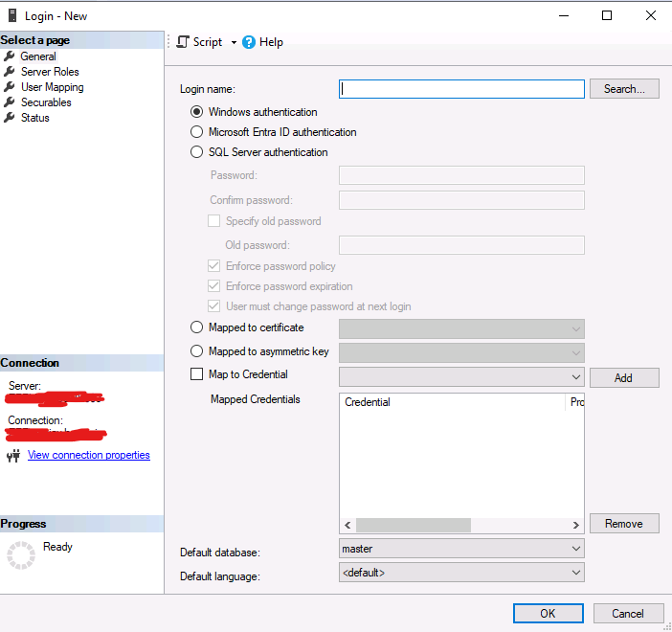The height and width of the screenshot is (632, 672).
Task: Click the User Mapping wrench icon
Action: [10, 87]
